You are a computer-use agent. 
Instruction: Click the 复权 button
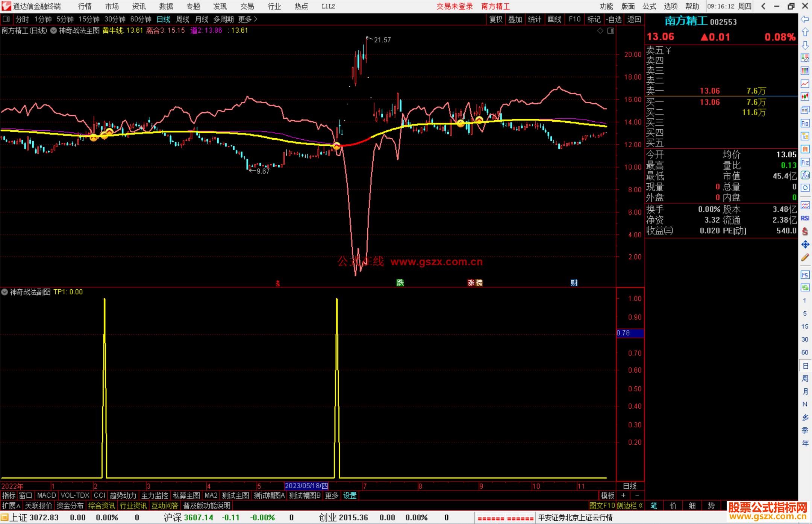(496, 19)
